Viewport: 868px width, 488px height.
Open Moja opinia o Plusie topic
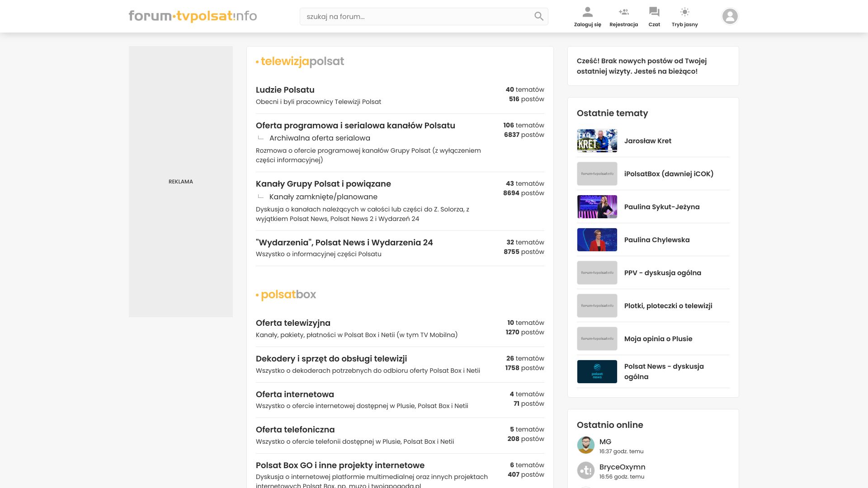(x=658, y=339)
